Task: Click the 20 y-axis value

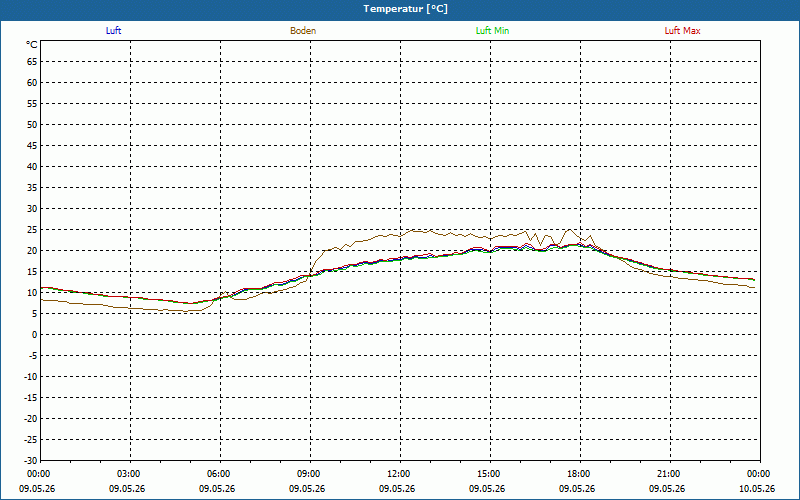Action: (x=32, y=251)
